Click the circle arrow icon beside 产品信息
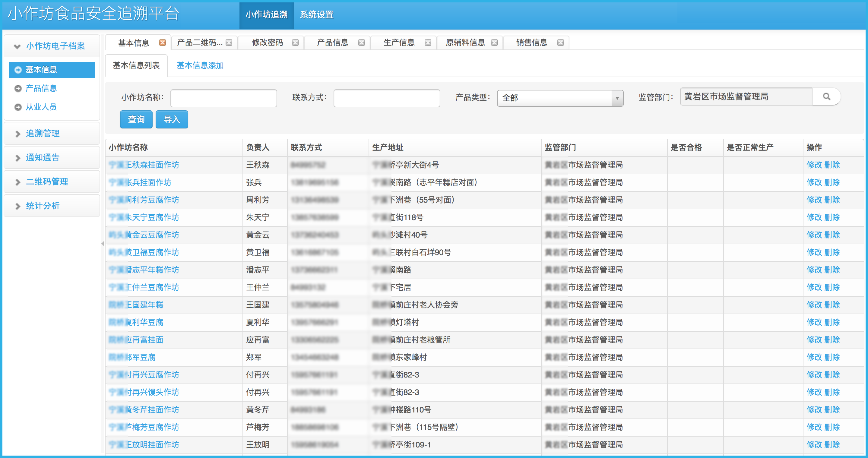This screenshot has height=458, width=868. tap(18, 89)
